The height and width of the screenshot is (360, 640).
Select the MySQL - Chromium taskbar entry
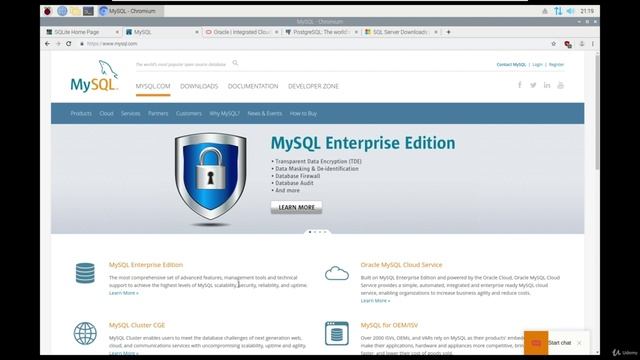(x=130, y=11)
